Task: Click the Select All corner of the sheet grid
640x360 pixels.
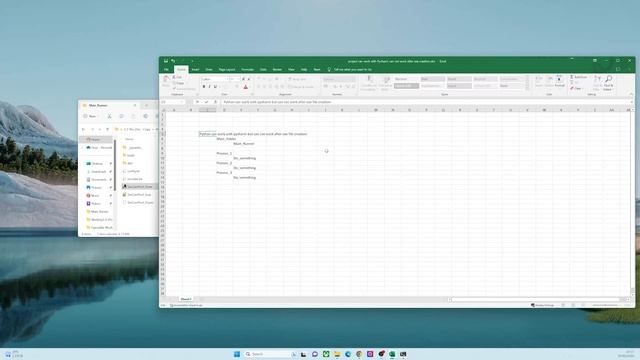Action: pos(163,110)
